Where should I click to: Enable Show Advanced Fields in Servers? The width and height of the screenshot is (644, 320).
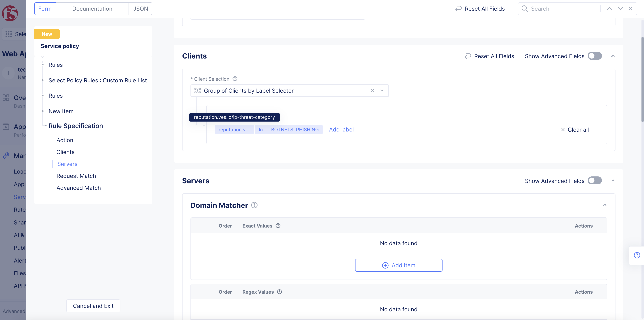coord(595,181)
